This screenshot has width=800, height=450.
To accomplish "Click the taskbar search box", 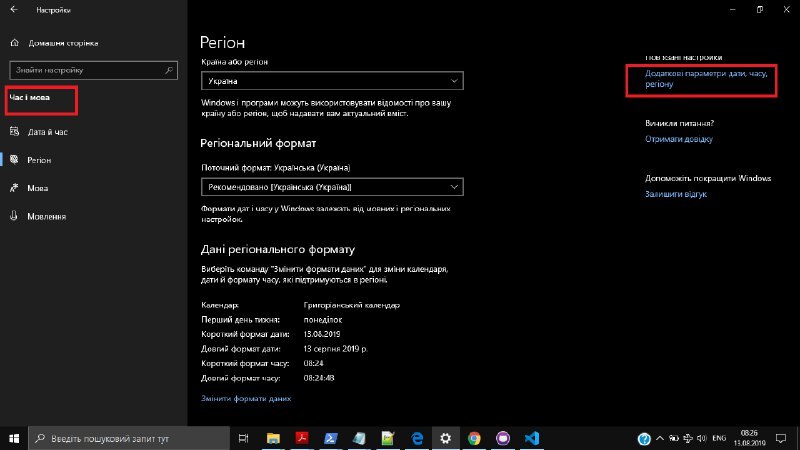I will [x=129, y=438].
